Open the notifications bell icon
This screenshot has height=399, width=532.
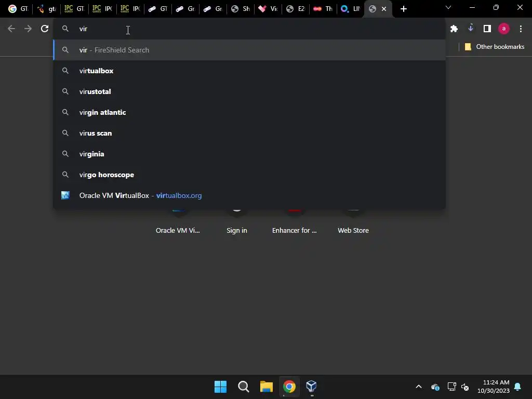[518, 387]
